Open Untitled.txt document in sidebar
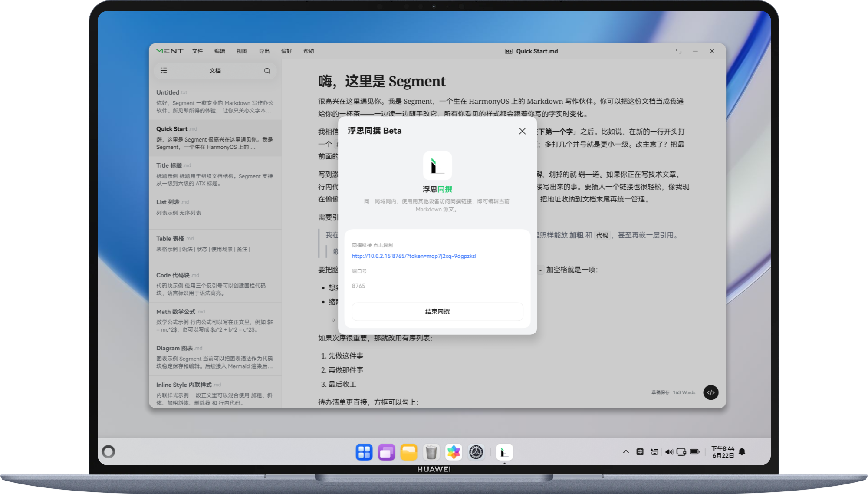 pyautogui.click(x=215, y=101)
